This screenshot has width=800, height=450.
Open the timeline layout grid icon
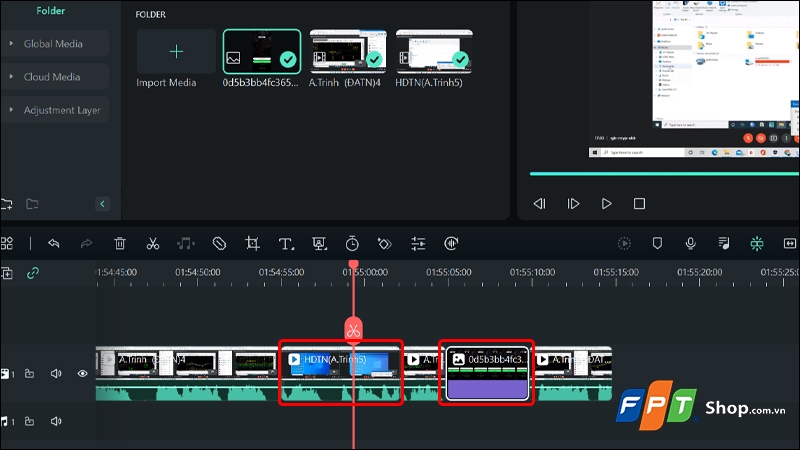click(7, 244)
